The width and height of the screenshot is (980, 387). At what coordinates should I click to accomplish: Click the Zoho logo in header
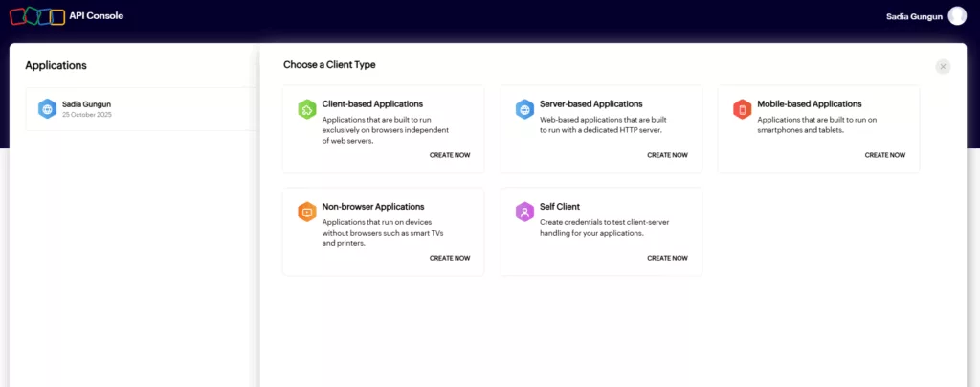tap(36, 16)
